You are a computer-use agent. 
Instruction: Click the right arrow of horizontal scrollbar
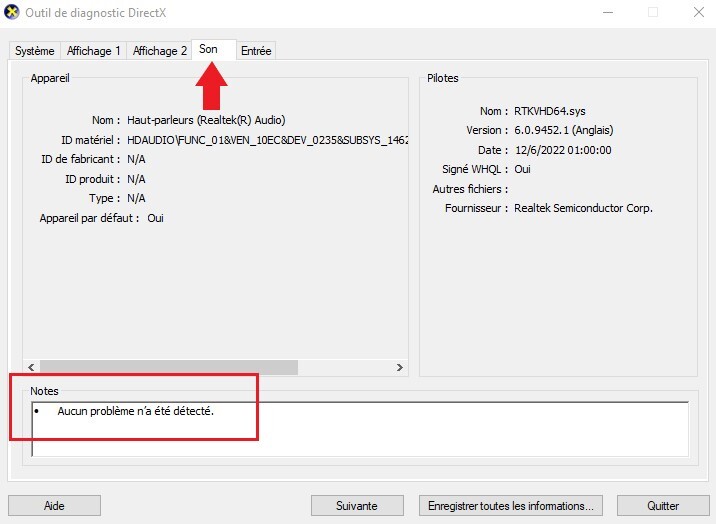point(400,367)
